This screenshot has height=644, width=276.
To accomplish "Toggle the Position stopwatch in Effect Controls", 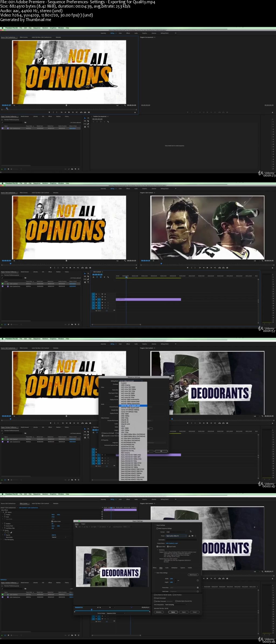I will tap(5, 514).
